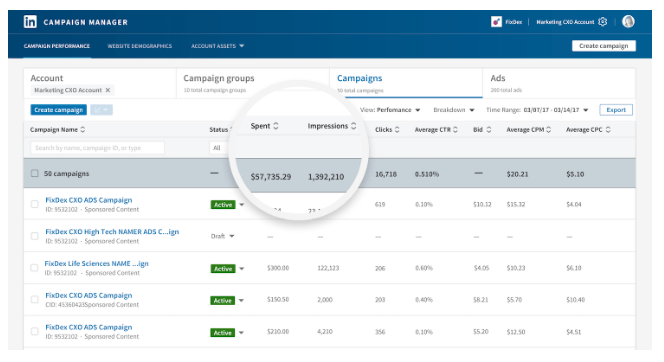Check the campaign with CID 45360423
The height and width of the screenshot is (362, 664).
[x=35, y=299]
